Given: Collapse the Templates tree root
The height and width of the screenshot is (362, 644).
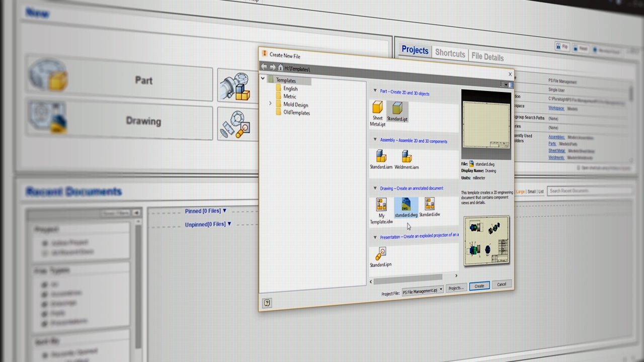Looking at the screenshot, I should pyautogui.click(x=263, y=78).
